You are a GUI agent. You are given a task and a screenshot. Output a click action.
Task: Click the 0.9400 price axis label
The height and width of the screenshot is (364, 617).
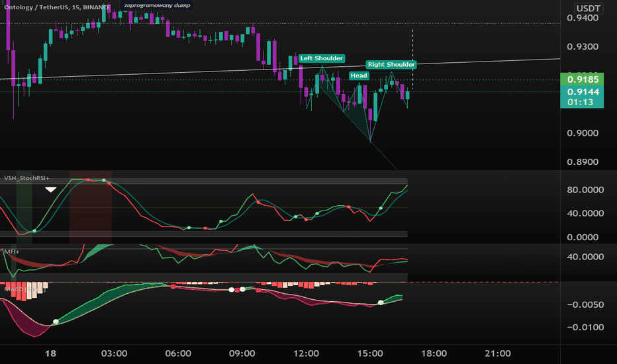(x=583, y=18)
